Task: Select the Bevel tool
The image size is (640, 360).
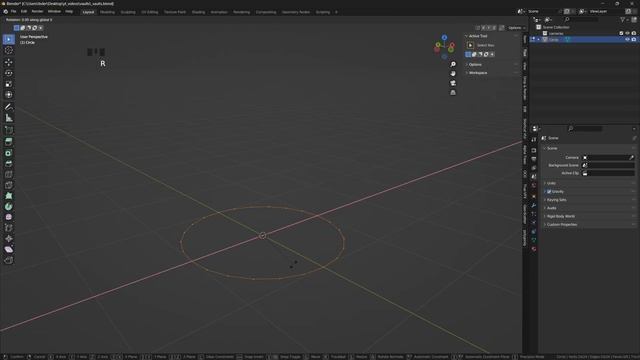Action: [9, 164]
